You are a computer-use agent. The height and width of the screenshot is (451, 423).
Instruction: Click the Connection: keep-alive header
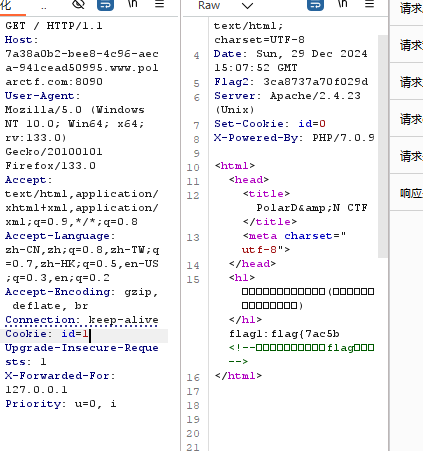point(82,320)
